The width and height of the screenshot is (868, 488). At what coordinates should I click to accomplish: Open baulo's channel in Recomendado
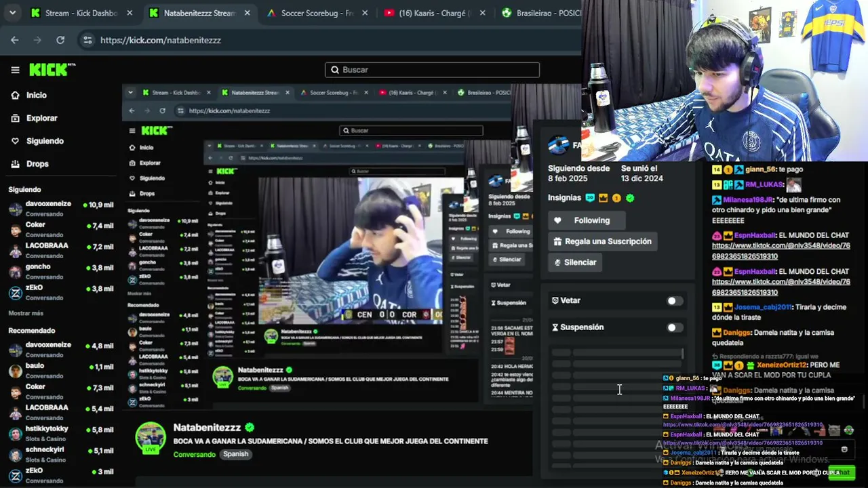(x=61, y=371)
